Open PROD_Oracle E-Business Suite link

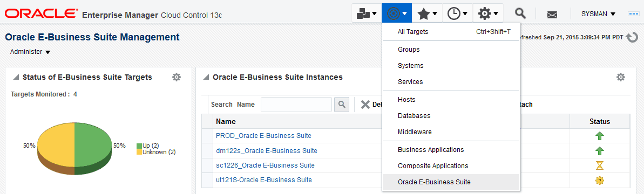pyautogui.click(x=263, y=136)
